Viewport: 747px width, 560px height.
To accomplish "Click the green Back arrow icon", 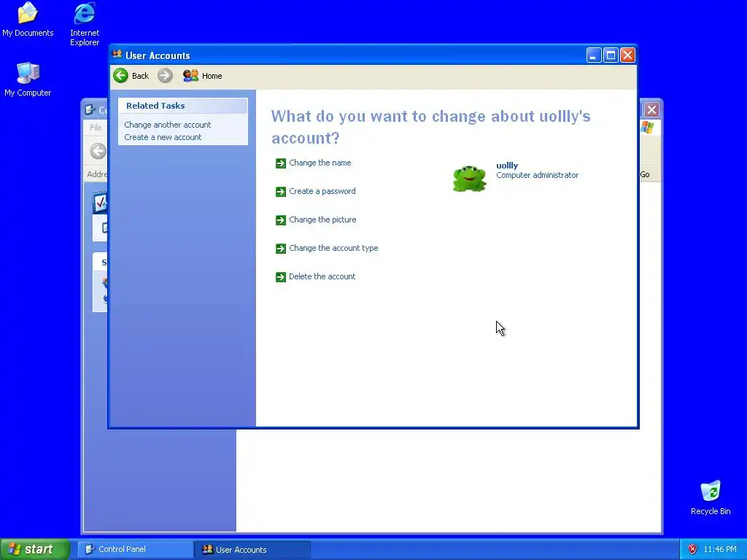I will tap(120, 75).
